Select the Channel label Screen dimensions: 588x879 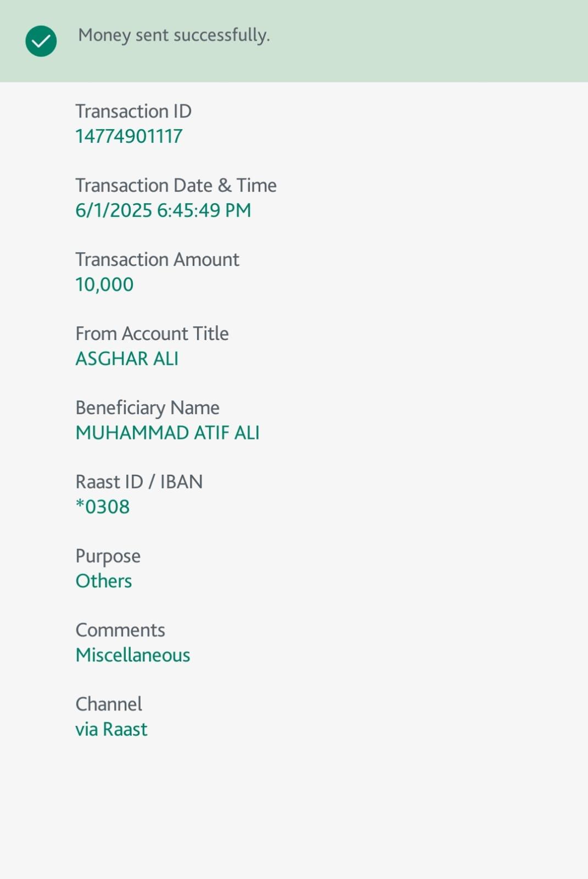(109, 704)
